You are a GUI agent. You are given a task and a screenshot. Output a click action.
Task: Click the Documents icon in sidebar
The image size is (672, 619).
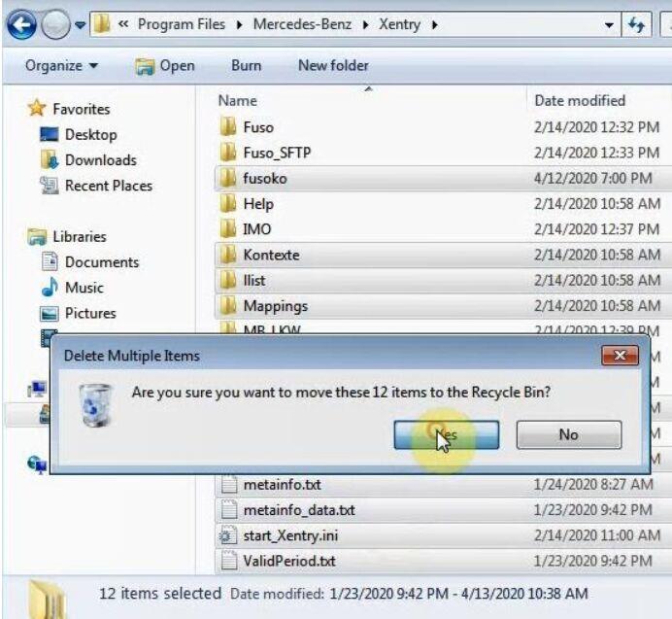click(50, 261)
